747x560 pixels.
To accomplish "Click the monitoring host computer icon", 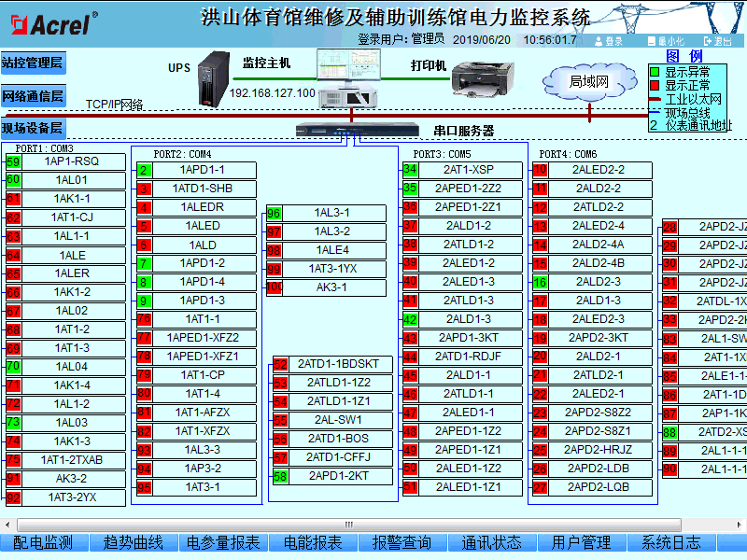I will [x=345, y=79].
